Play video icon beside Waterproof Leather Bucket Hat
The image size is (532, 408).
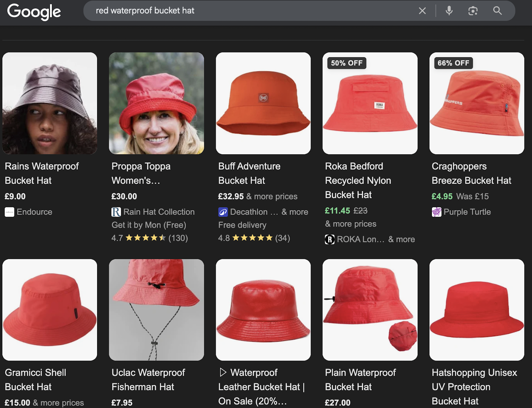point(223,372)
